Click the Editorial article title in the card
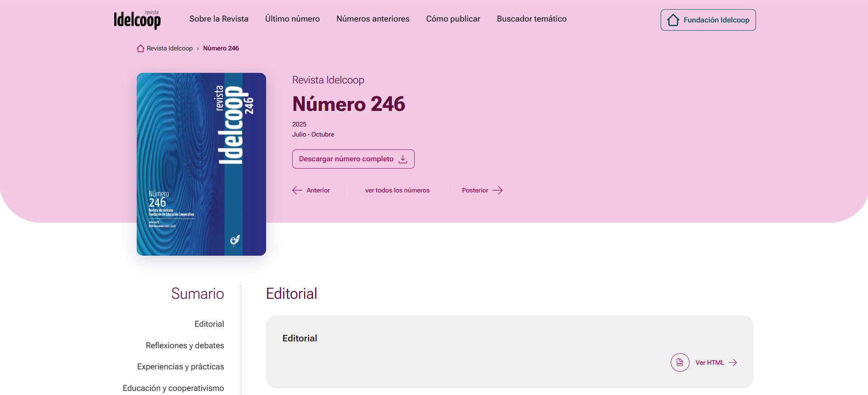 tap(300, 338)
